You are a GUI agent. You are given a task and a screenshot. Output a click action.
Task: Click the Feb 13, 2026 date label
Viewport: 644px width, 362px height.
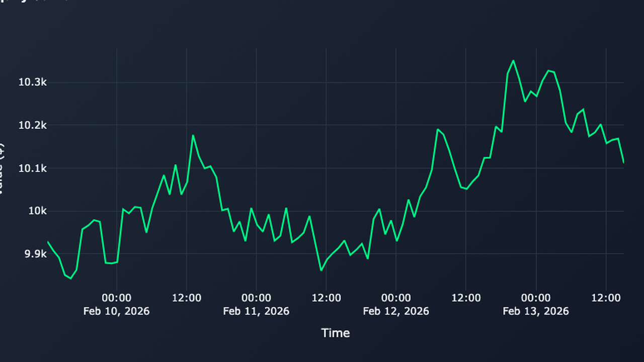tap(536, 311)
